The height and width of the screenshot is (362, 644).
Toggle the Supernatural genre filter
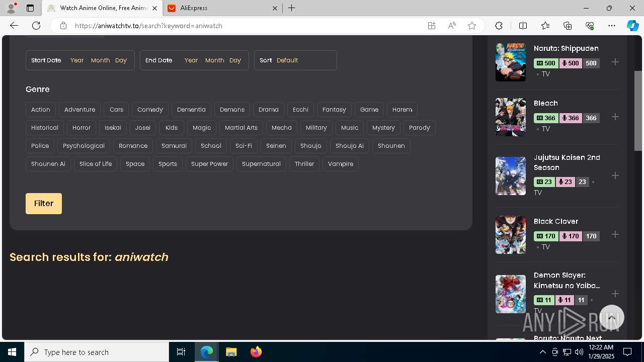261,164
